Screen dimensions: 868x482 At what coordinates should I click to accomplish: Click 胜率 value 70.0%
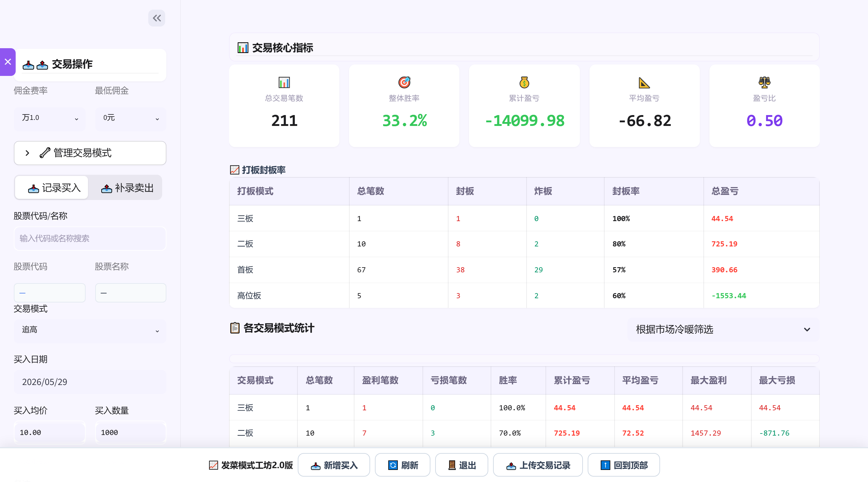pos(509,433)
